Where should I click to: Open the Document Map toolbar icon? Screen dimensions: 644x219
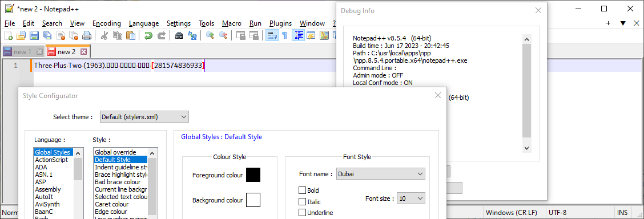click(324, 36)
